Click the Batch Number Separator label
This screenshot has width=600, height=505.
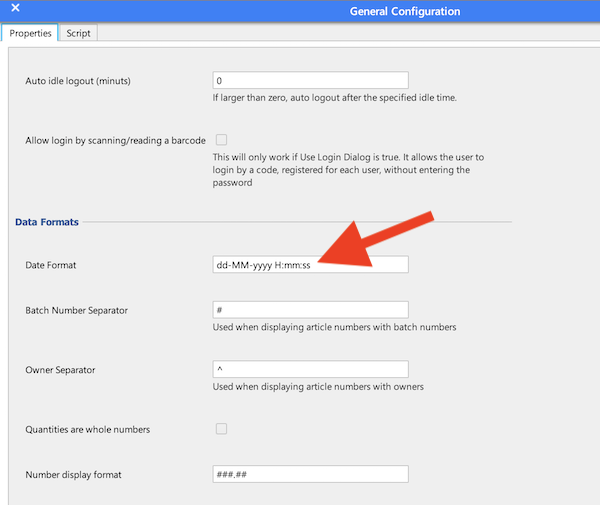[77, 310]
